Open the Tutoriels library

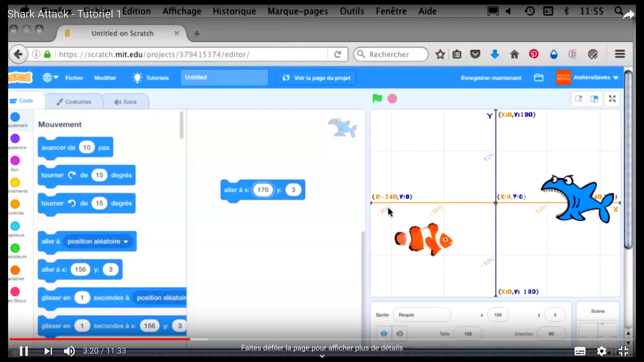tap(151, 78)
